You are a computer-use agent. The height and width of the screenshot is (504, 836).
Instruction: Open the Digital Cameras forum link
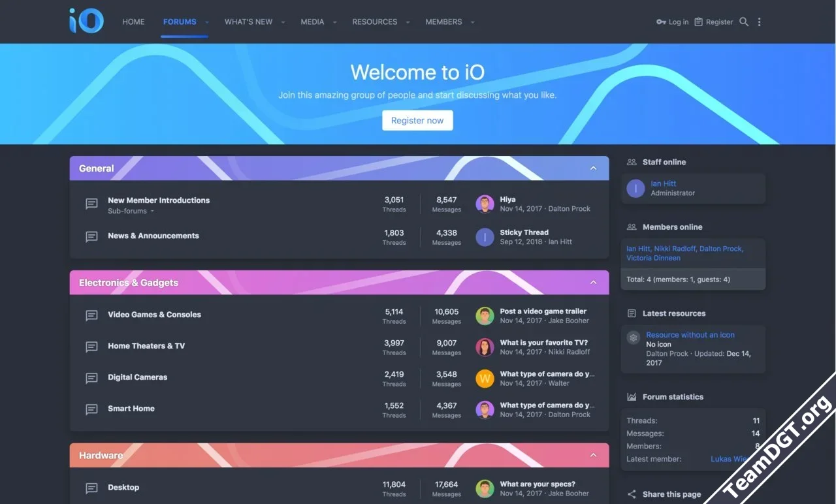[137, 377]
